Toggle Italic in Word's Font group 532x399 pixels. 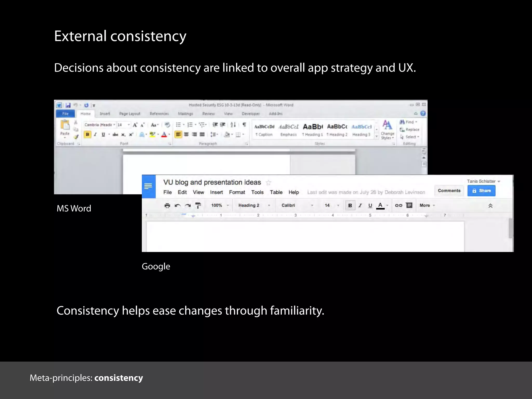point(95,134)
